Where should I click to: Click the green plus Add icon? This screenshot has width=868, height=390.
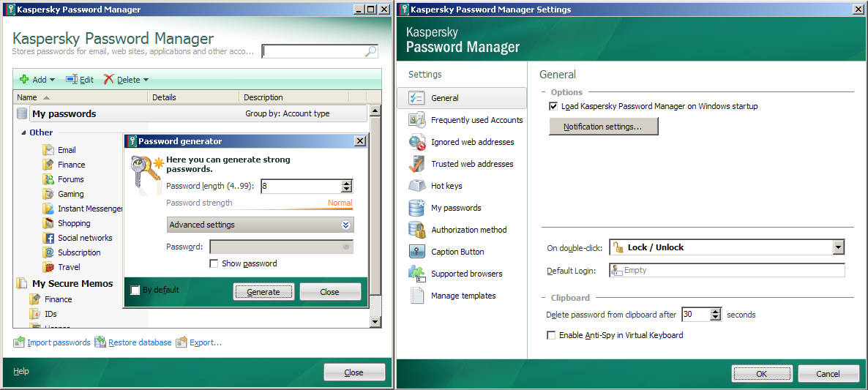[24, 80]
